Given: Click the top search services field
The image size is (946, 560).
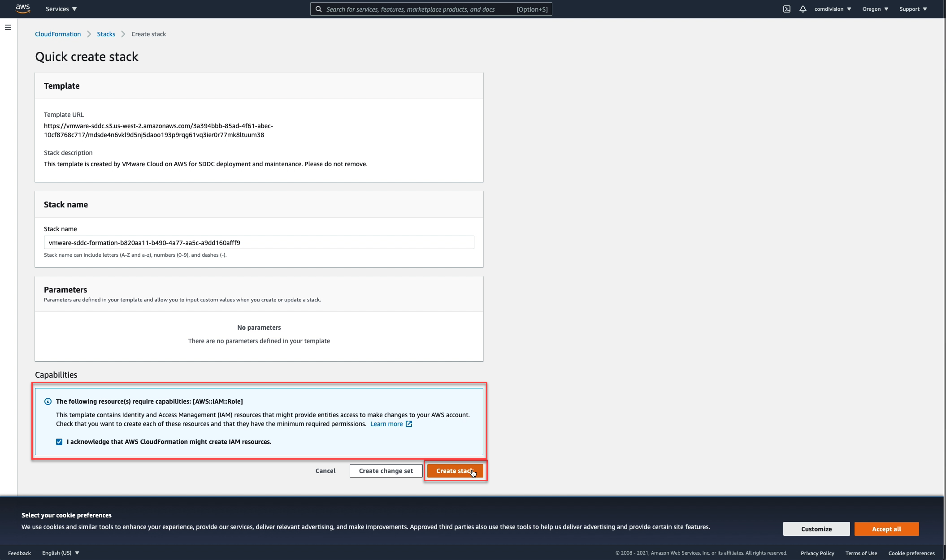Looking at the screenshot, I should tap(431, 9).
